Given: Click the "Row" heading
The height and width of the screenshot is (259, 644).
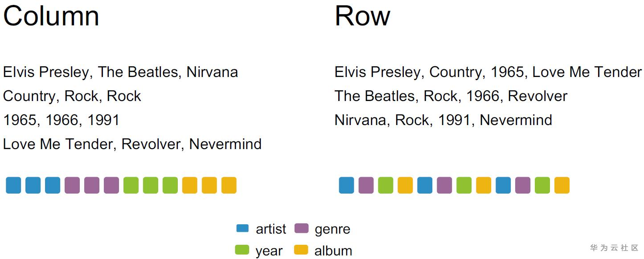Looking at the screenshot, I should [x=362, y=16].
